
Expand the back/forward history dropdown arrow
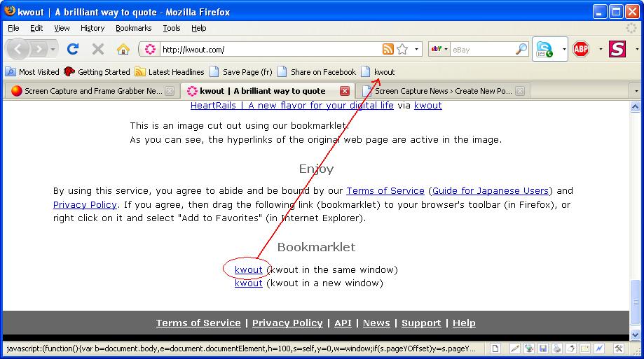(x=53, y=49)
